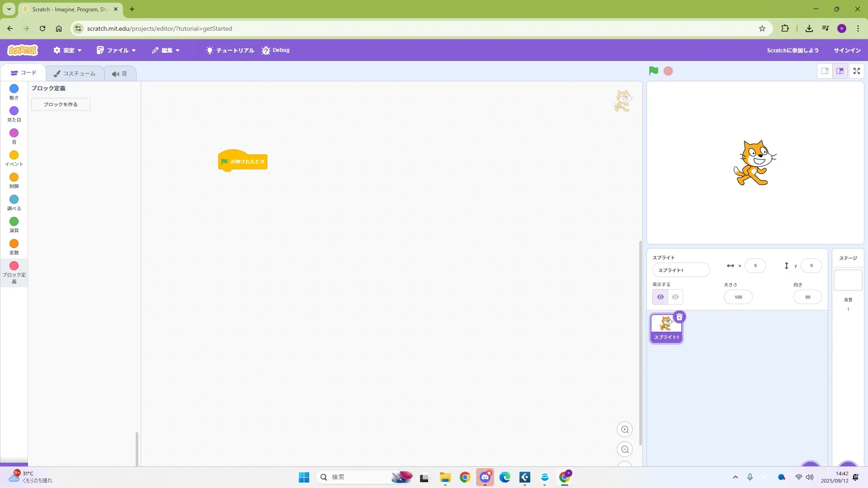
Task: Expand the ファイル menu
Action: 116,50
